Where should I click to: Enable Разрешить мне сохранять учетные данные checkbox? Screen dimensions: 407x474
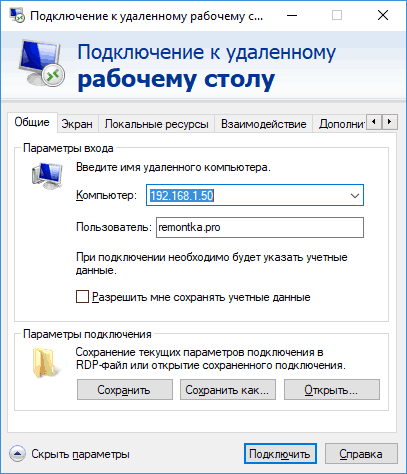click(82, 296)
